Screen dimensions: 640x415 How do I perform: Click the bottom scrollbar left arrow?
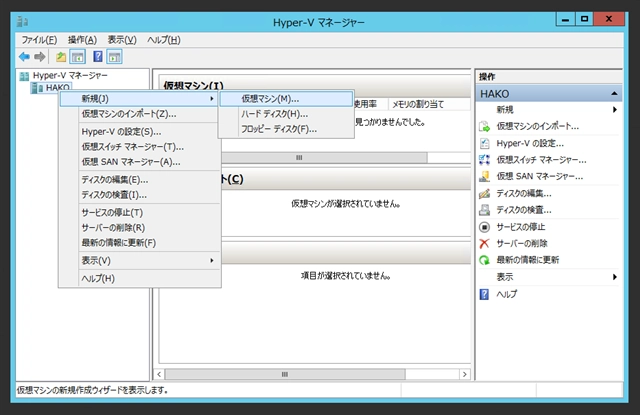tap(159, 374)
